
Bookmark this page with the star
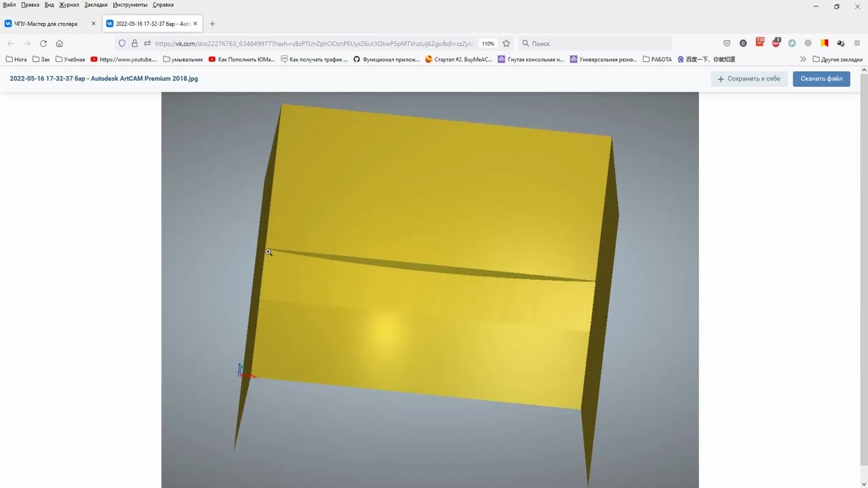click(x=506, y=43)
